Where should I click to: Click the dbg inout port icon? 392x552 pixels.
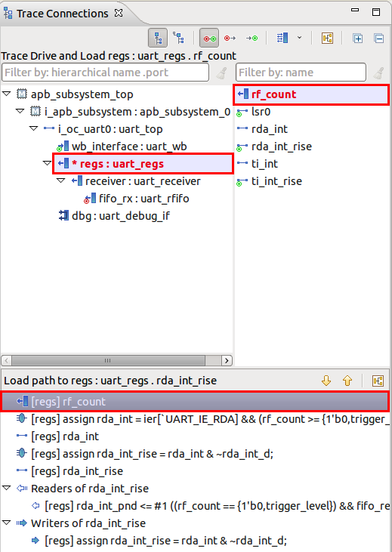pyautogui.click(x=63, y=215)
